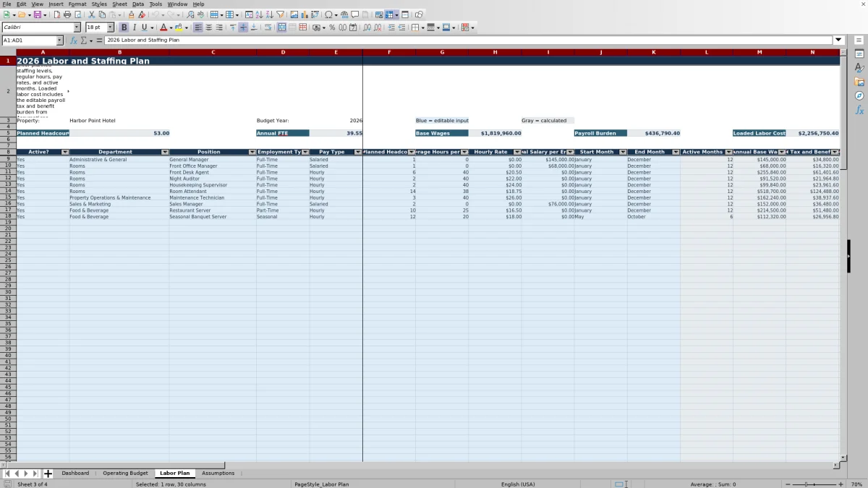This screenshot has width=868, height=488.
Task: Toggle Bold formatting
Action: 124,27
